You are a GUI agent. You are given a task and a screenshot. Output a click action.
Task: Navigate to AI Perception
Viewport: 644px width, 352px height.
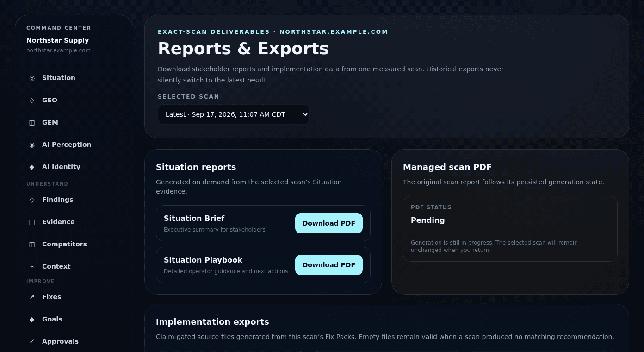(x=74, y=145)
